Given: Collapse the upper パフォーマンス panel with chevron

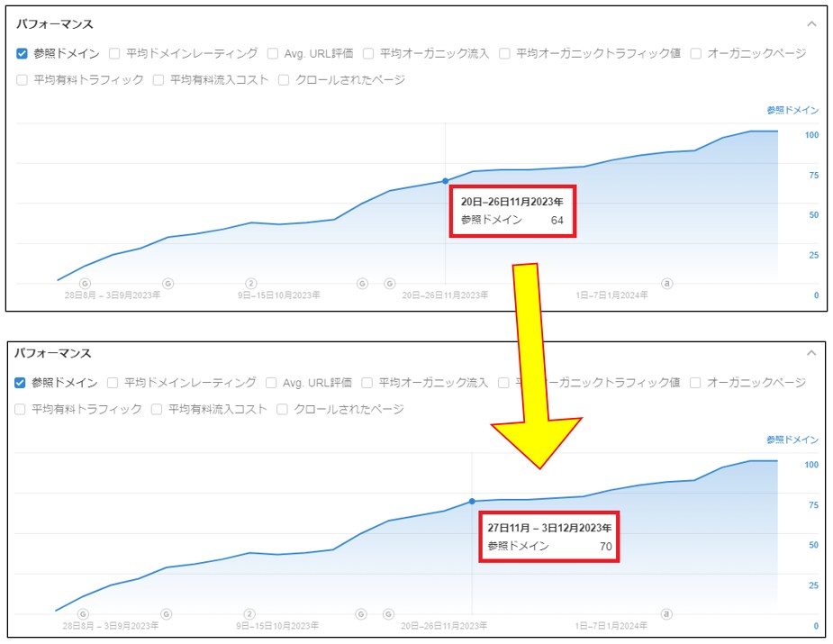Looking at the screenshot, I should tap(811, 24).
